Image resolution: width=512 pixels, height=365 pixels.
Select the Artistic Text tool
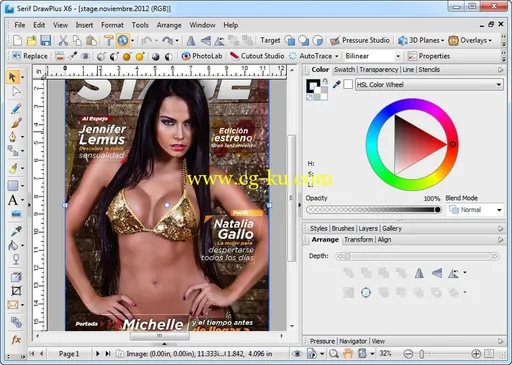pyautogui.click(x=13, y=200)
